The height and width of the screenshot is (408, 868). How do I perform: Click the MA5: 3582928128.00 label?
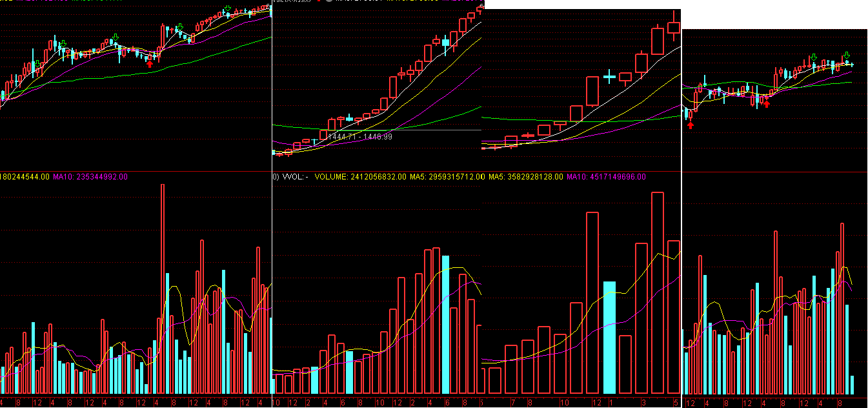(x=525, y=177)
